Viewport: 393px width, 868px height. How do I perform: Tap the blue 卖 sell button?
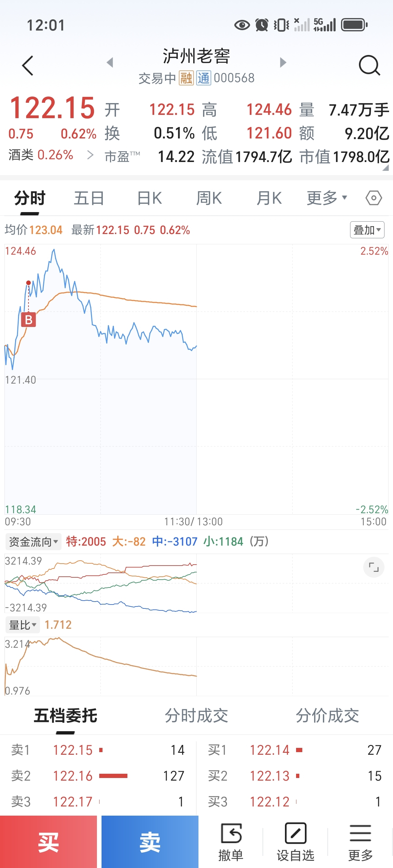(150, 842)
